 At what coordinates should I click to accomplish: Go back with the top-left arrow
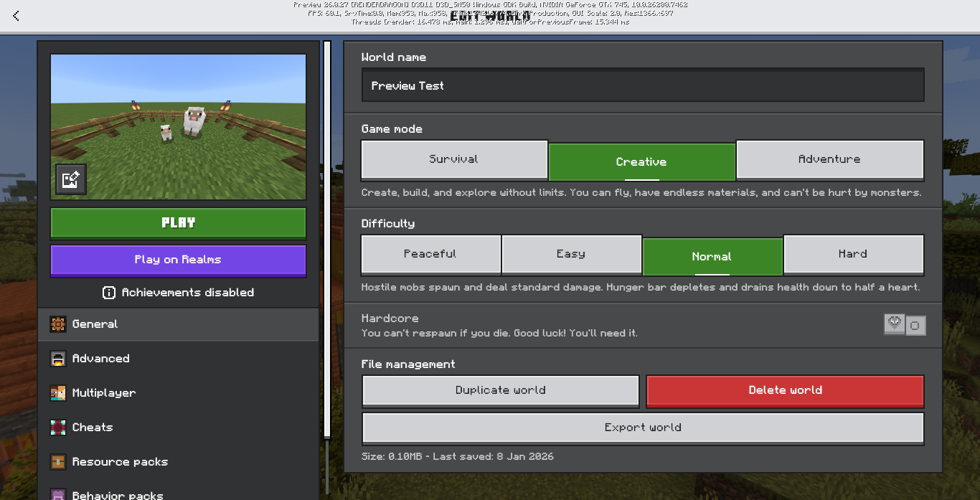16,16
